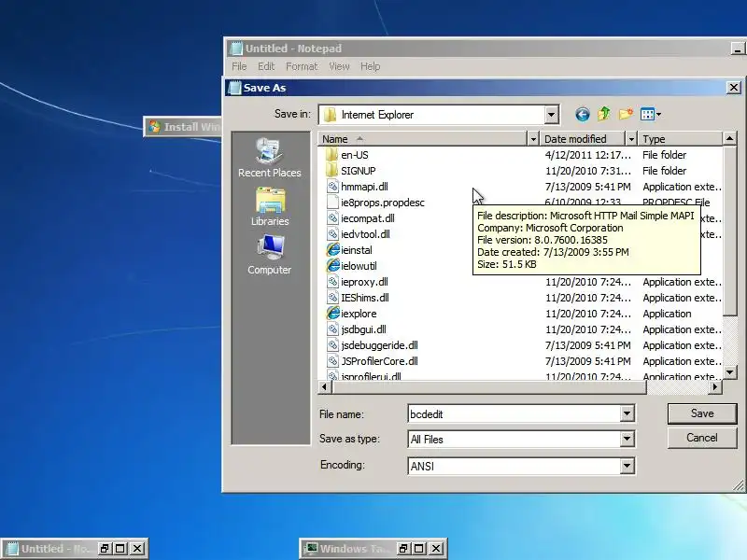
Task: Click the ieproxy.dll file name text
Action: coord(364,282)
